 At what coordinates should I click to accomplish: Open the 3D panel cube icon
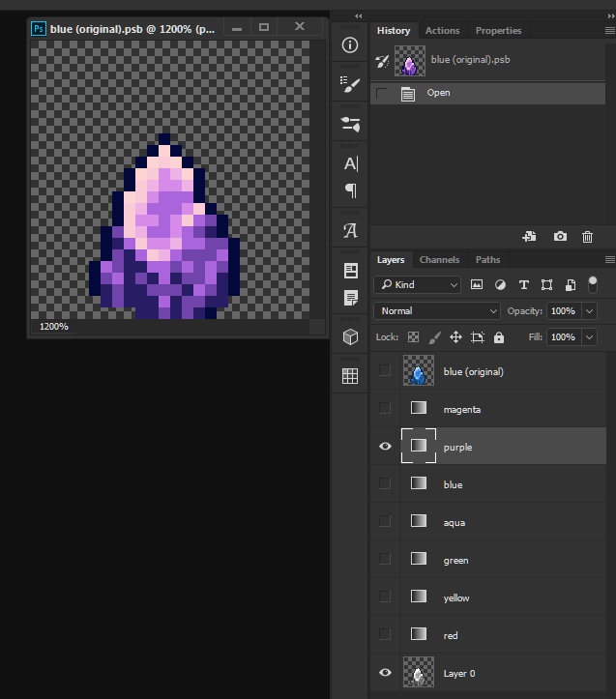350,336
